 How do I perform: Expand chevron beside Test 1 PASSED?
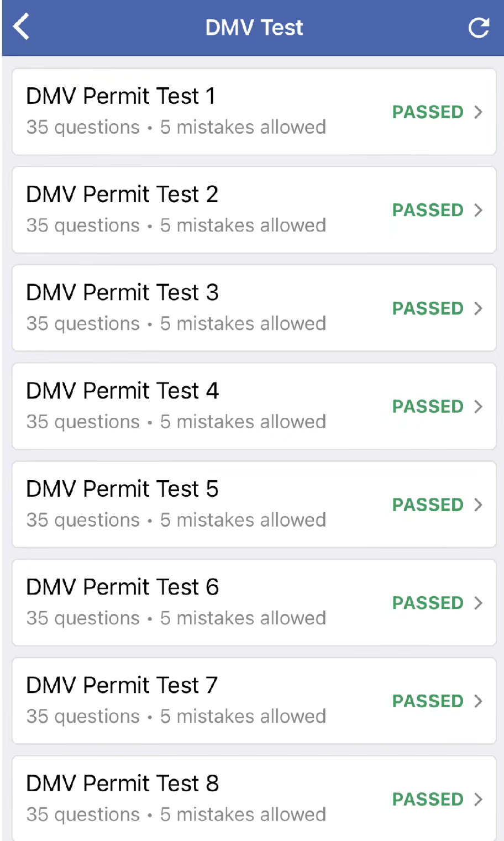(x=479, y=112)
